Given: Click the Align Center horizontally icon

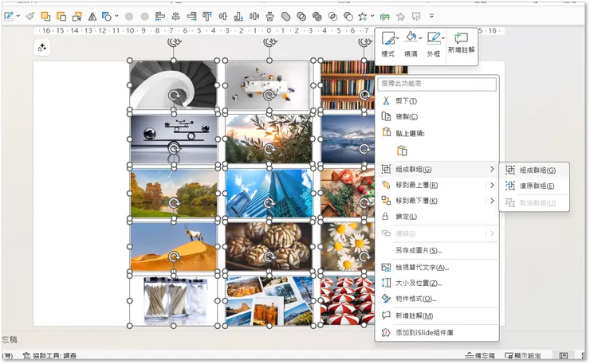Looking at the screenshot, I should [175, 16].
